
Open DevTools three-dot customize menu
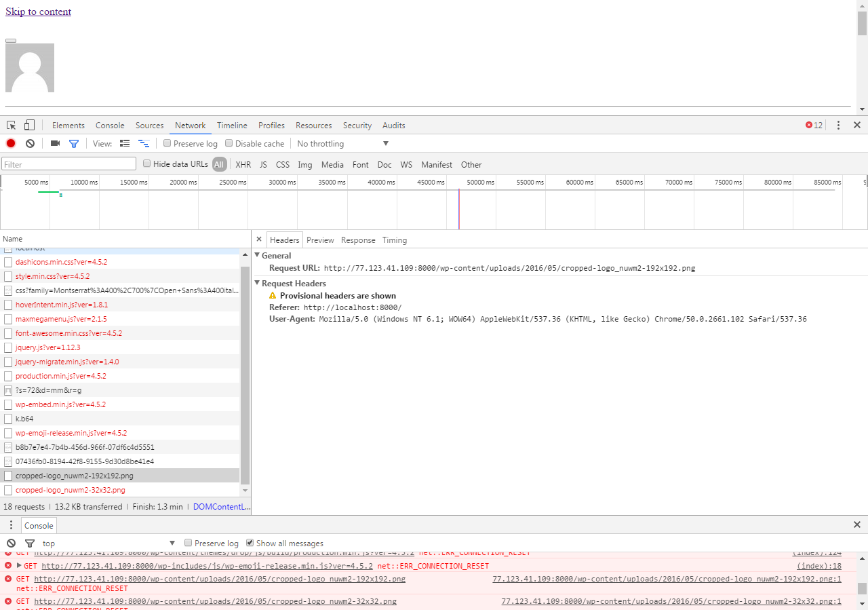point(838,126)
